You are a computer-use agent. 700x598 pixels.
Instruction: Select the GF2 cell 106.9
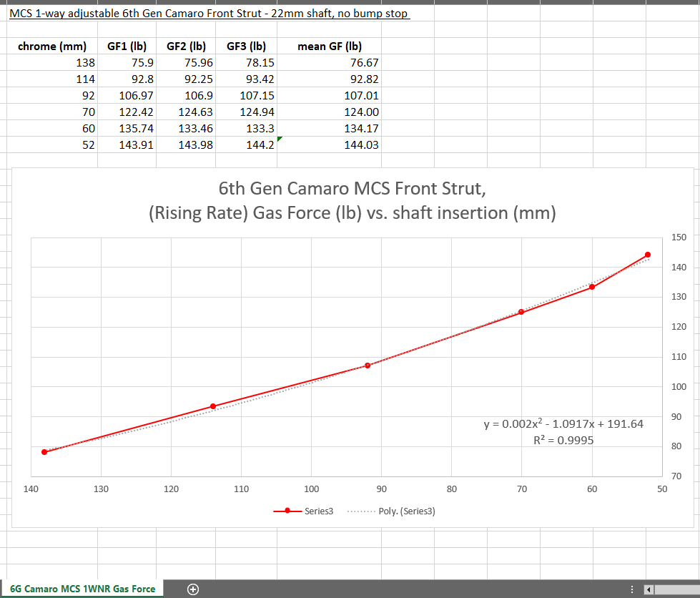pyautogui.click(x=186, y=96)
